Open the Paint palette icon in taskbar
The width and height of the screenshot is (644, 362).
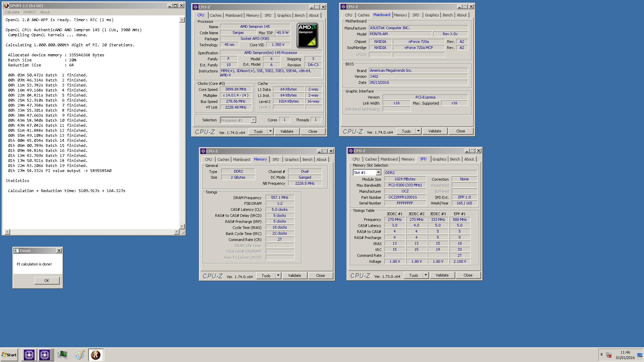(x=79, y=355)
